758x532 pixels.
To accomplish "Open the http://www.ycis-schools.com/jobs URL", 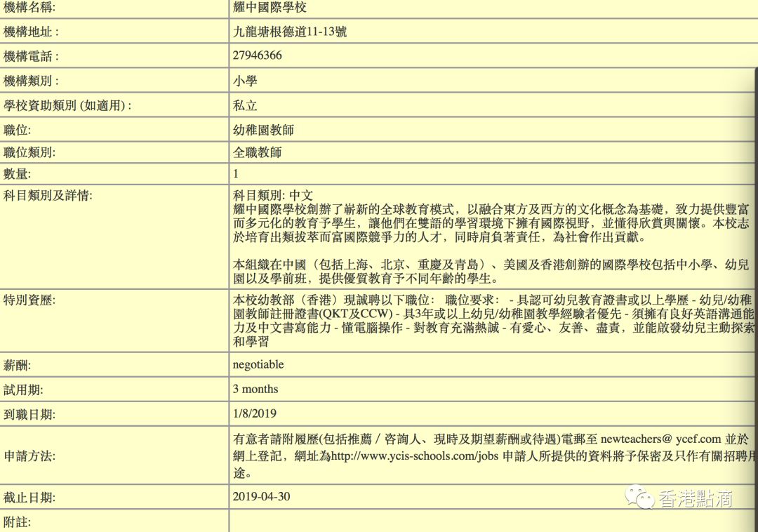I will tap(414, 456).
